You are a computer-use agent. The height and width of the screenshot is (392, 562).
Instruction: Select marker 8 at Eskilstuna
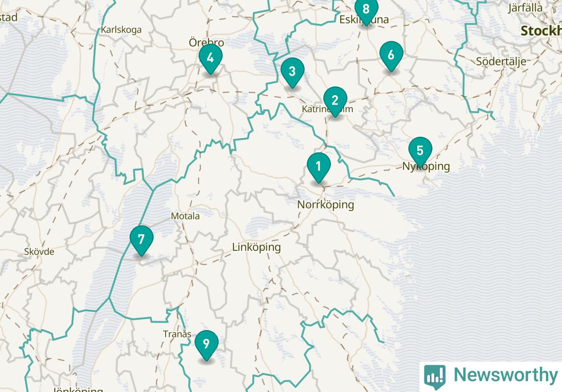pos(367,11)
